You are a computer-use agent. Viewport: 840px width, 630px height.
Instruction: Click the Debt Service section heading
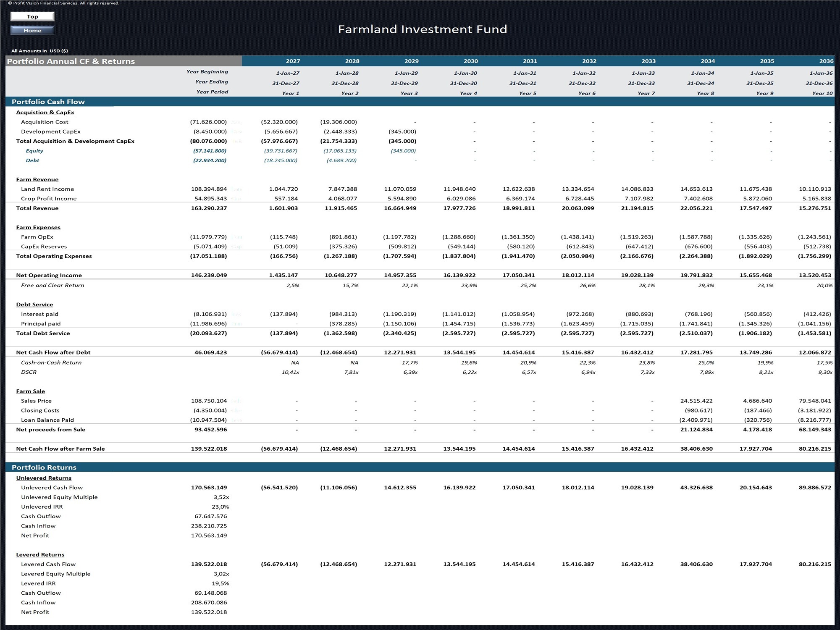pos(34,304)
